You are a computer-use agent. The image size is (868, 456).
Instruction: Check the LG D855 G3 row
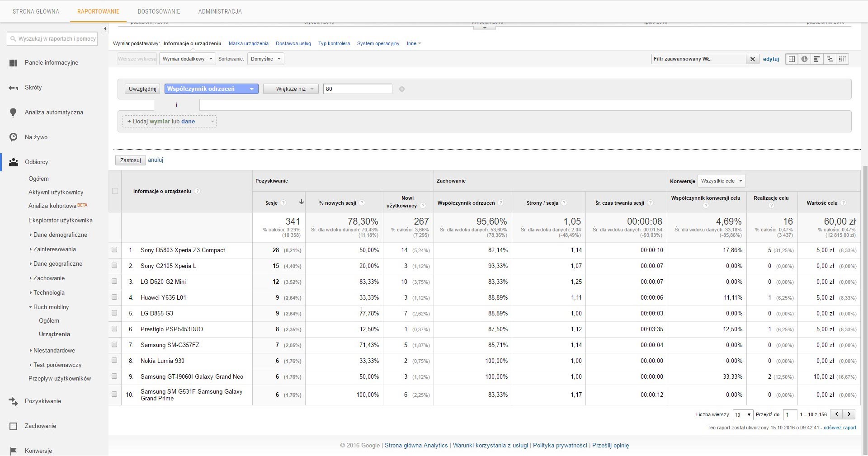[114, 313]
